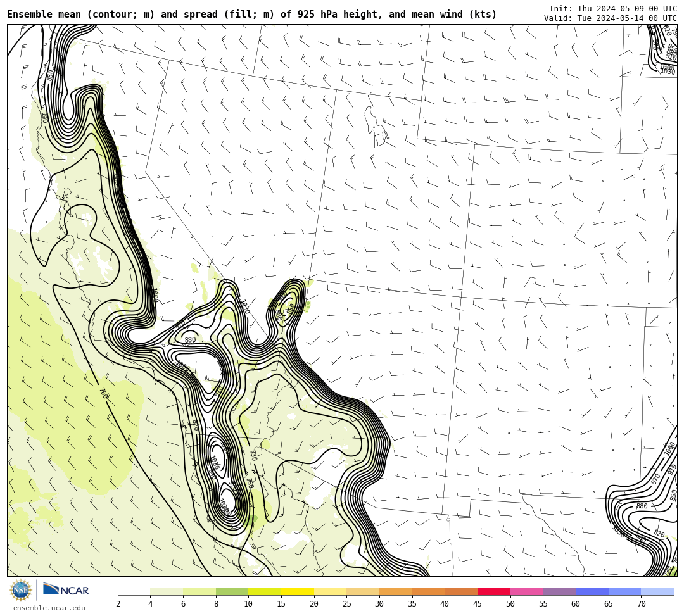Pick the blue 60–65 colorbar swatch

[x=592, y=591]
